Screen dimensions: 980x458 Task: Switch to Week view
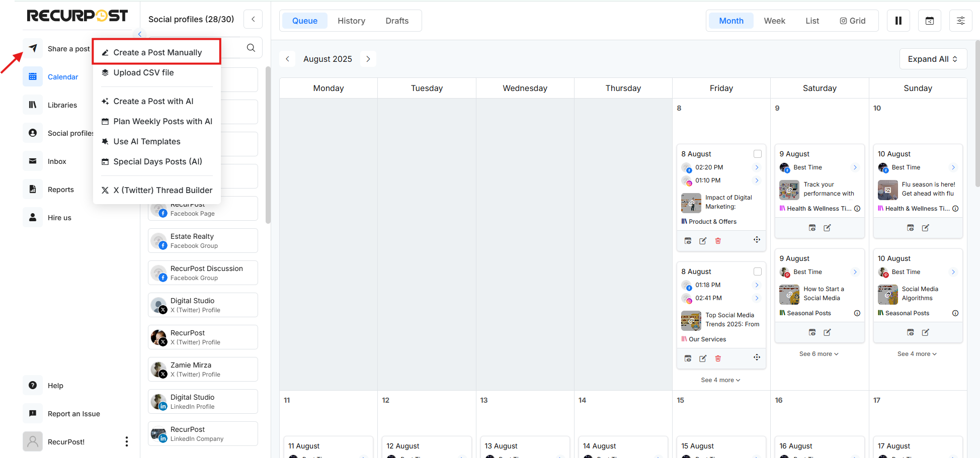click(774, 21)
